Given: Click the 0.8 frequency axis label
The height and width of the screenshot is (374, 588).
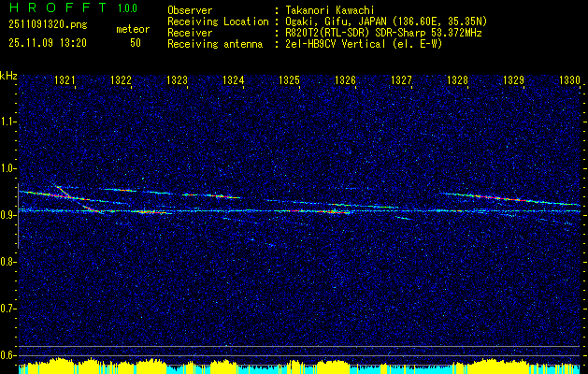Looking at the screenshot, I should point(7,262).
